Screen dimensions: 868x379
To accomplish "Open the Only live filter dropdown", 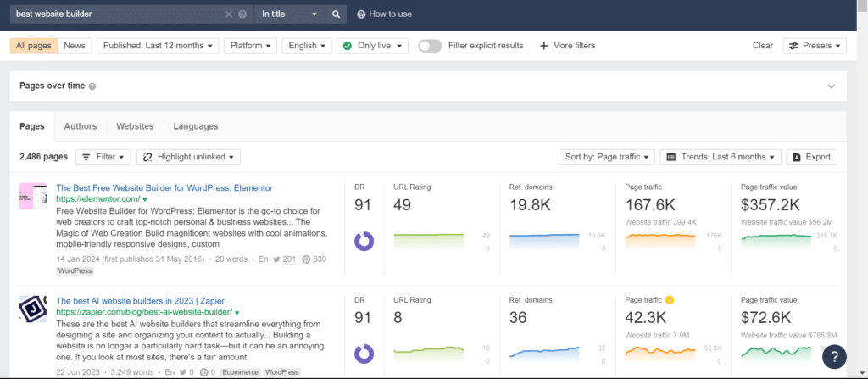I will tap(373, 46).
